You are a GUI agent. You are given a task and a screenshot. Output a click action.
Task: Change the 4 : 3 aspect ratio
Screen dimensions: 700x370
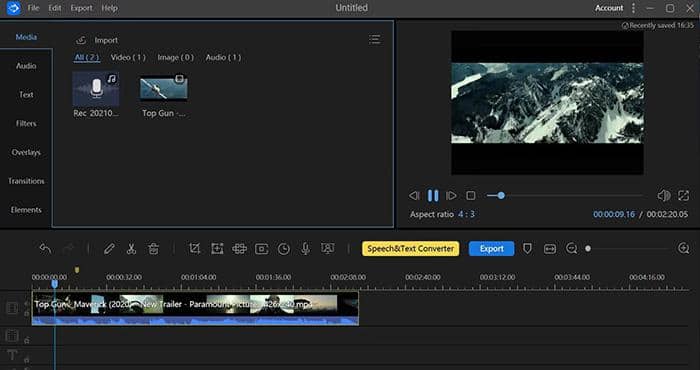click(466, 214)
